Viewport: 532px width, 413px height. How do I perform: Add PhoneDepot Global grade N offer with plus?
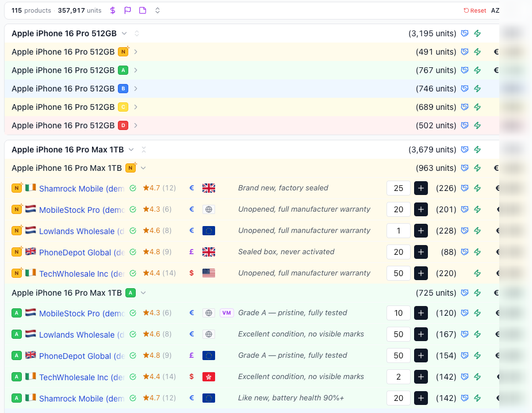(x=421, y=252)
